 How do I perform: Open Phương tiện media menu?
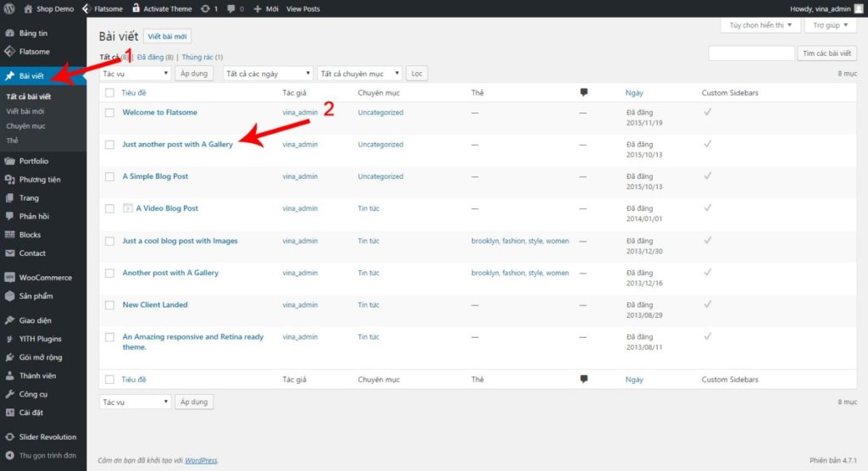tap(39, 180)
